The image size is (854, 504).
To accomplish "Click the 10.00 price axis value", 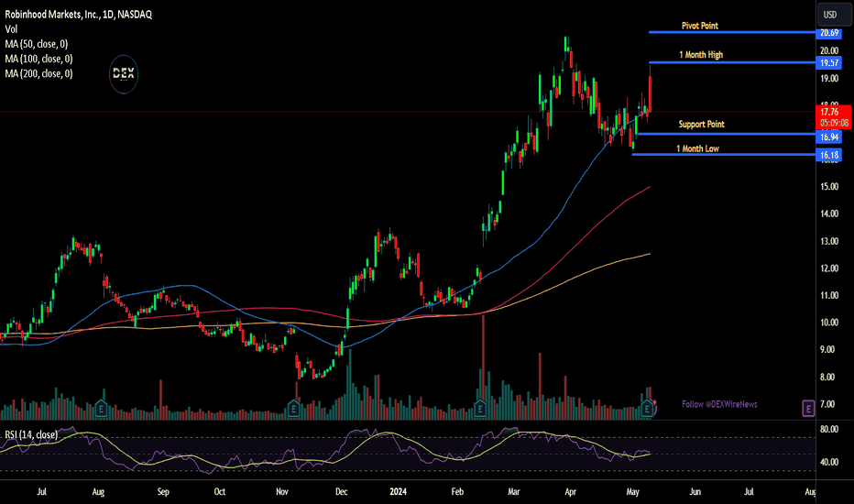I will click(829, 323).
